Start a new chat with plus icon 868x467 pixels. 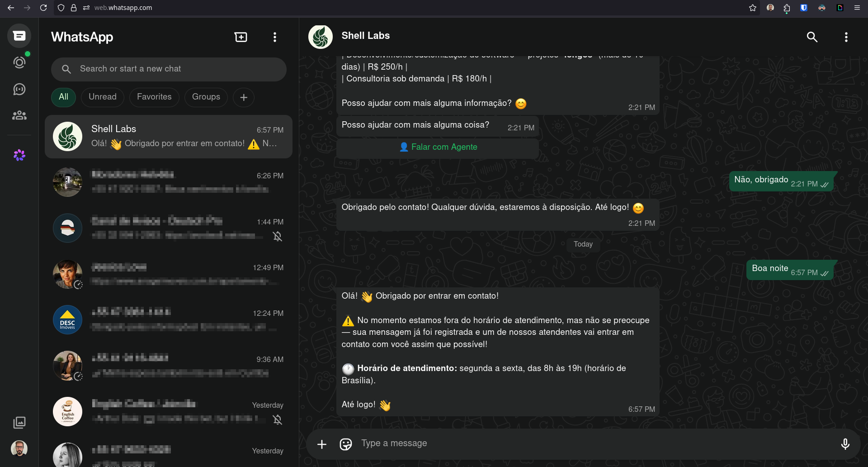tap(241, 37)
